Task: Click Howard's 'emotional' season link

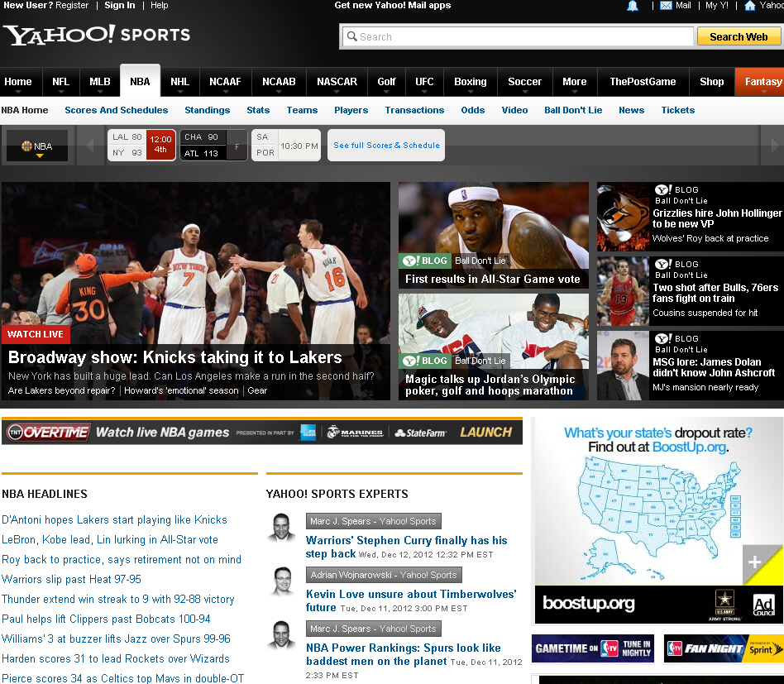Action: coord(181,390)
